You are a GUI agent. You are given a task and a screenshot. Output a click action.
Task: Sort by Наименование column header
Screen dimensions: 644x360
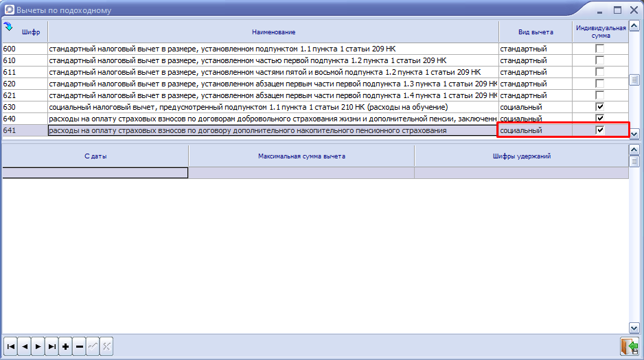[x=273, y=32]
